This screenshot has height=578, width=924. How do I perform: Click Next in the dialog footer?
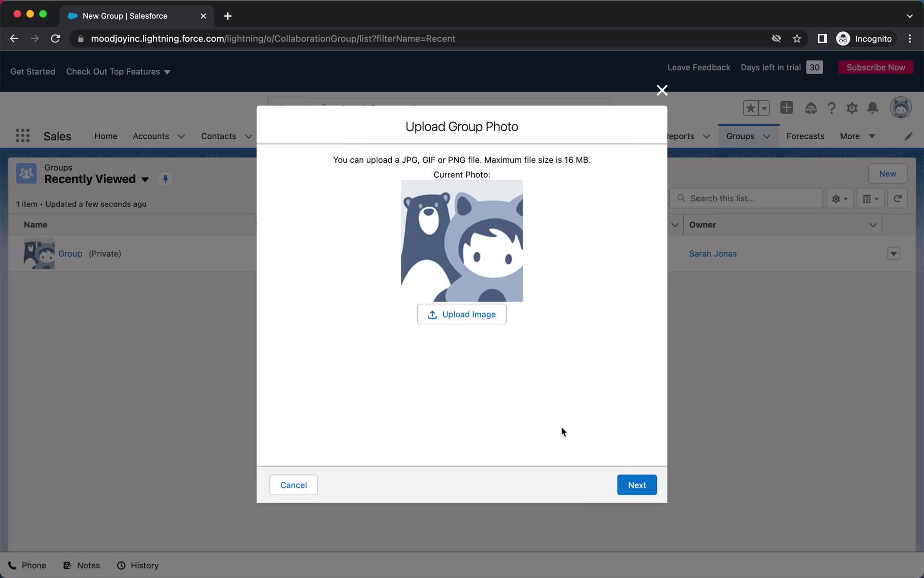click(637, 485)
